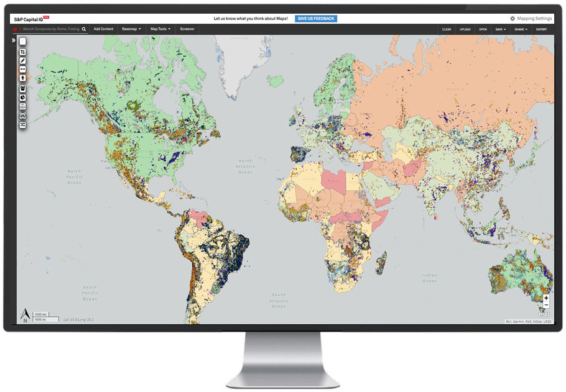The width and height of the screenshot is (566, 392).
Task: Open the Save dropdown menu
Action: tap(500, 29)
